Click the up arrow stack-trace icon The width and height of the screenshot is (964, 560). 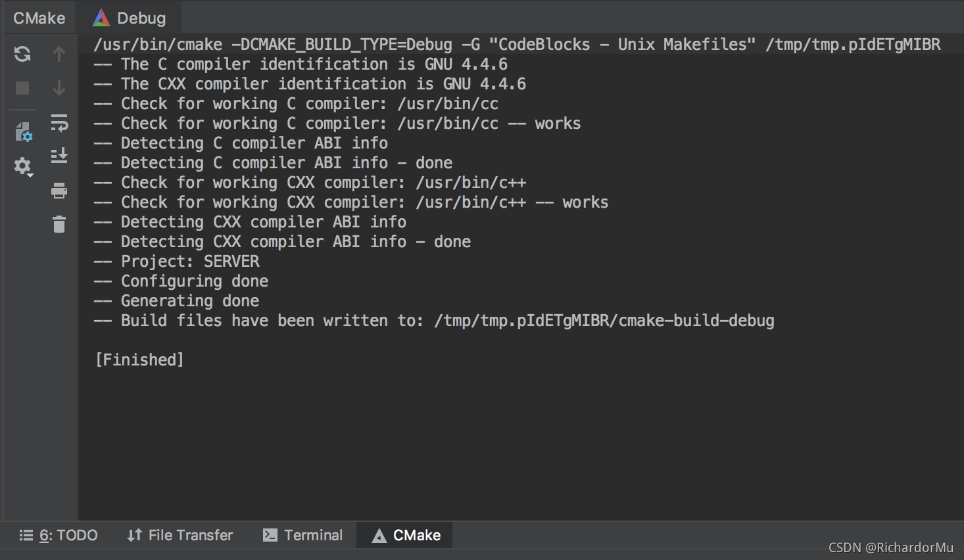click(59, 54)
